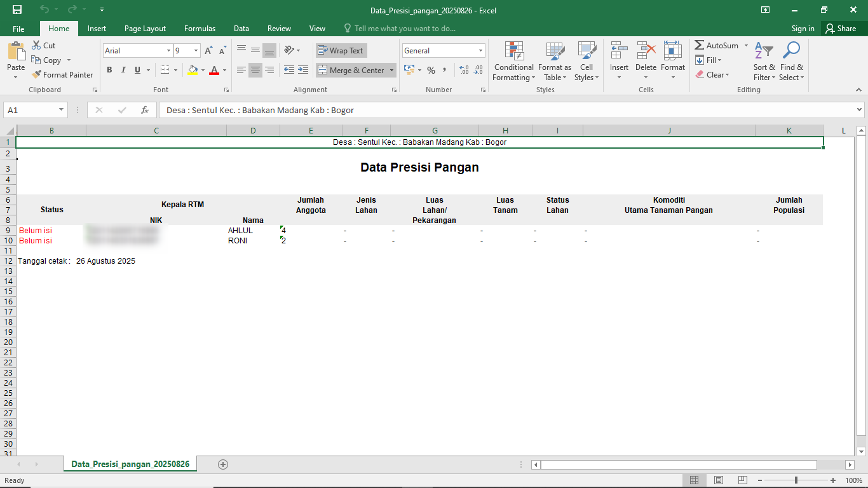Apply Comma Style format
This screenshot has width=868, height=488.
point(445,70)
